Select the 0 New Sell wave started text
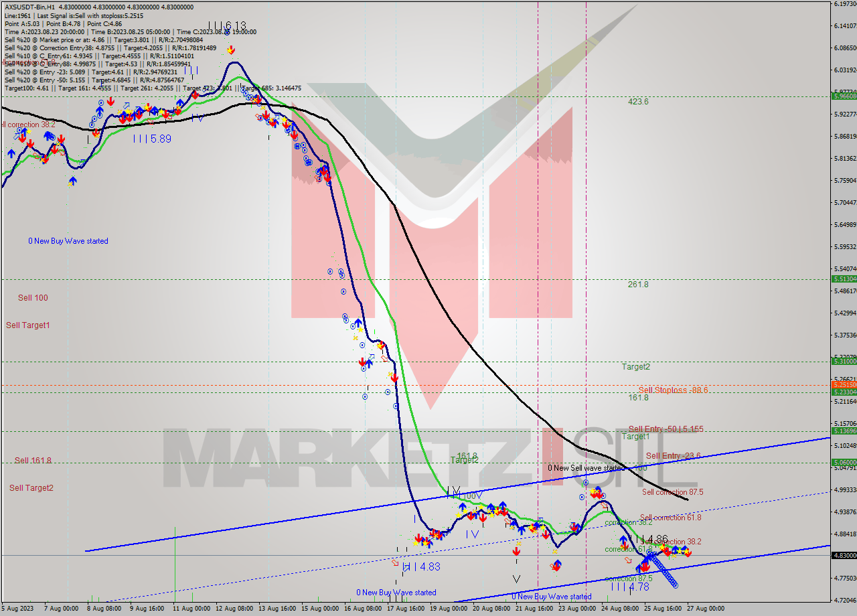Screen dimensions: 857x616 pos(585,468)
